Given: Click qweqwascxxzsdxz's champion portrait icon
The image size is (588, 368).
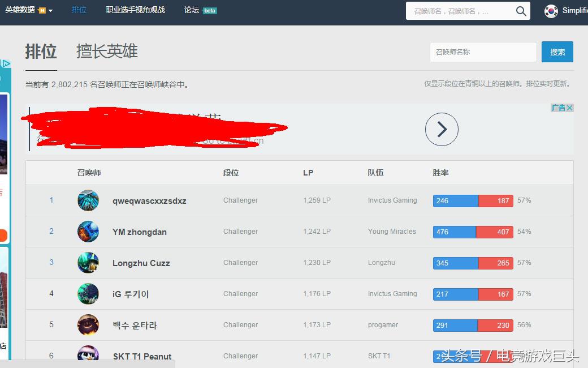Looking at the screenshot, I should pos(88,200).
